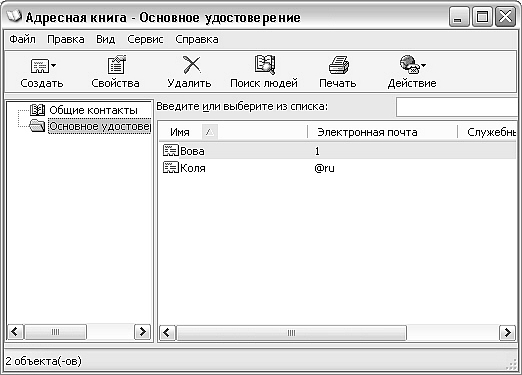
Task: Click the Удалить (Delete) toolbar icon
Action: [x=192, y=65]
